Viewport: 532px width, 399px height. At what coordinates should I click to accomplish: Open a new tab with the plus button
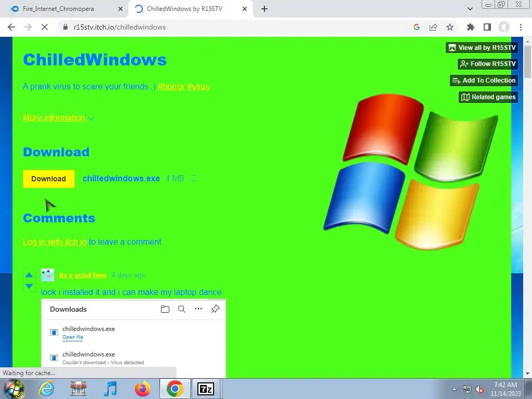[264, 9]
